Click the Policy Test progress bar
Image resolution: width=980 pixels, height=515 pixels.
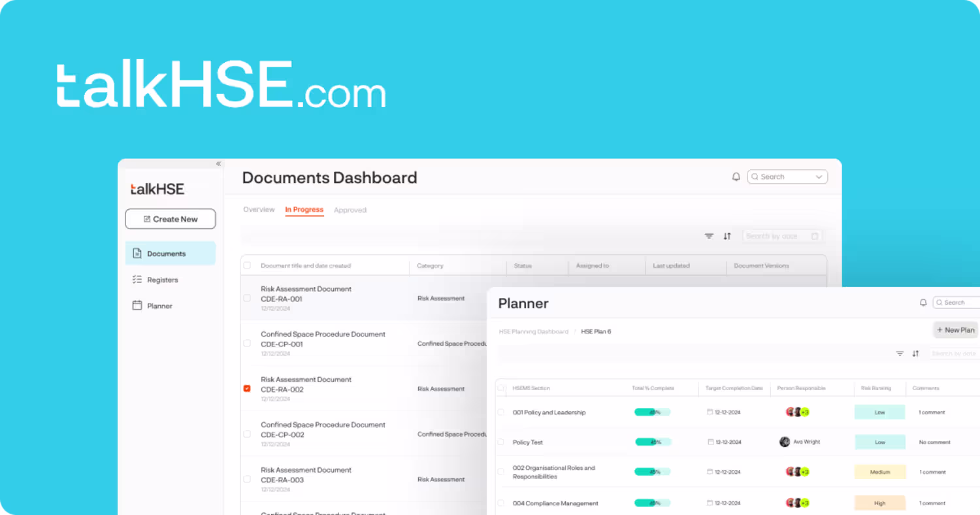652,442
